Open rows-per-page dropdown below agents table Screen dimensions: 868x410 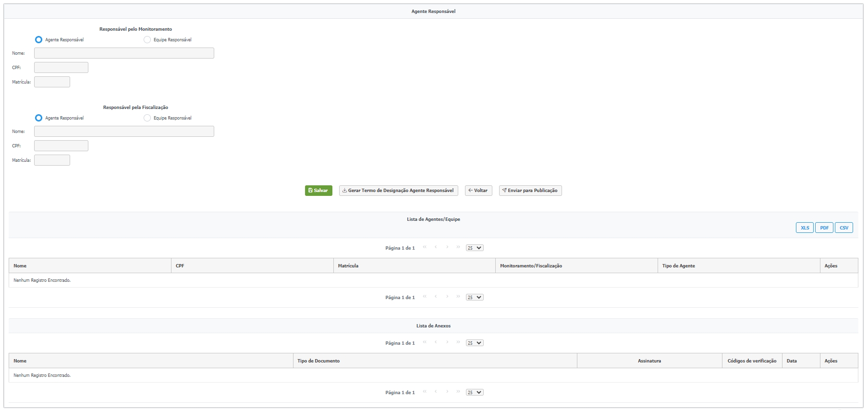(474, 298)
